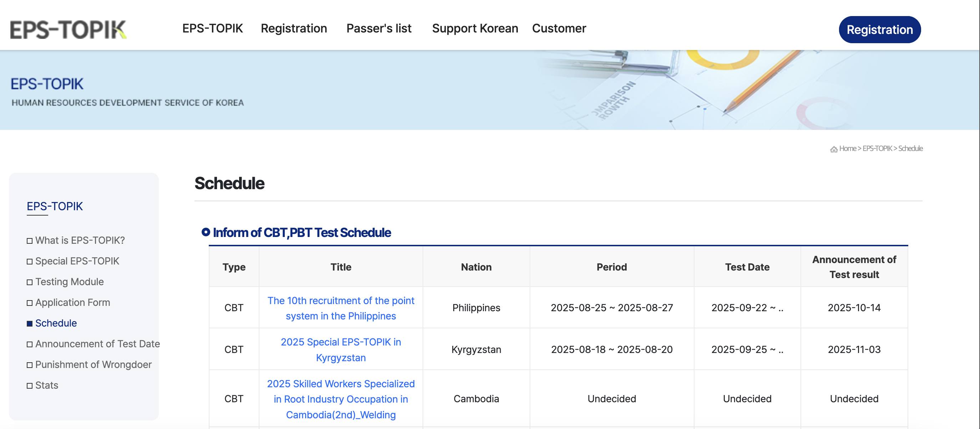Click Announcement of Test result header
This screenshot has width=980, height=429.
[854, 267]
